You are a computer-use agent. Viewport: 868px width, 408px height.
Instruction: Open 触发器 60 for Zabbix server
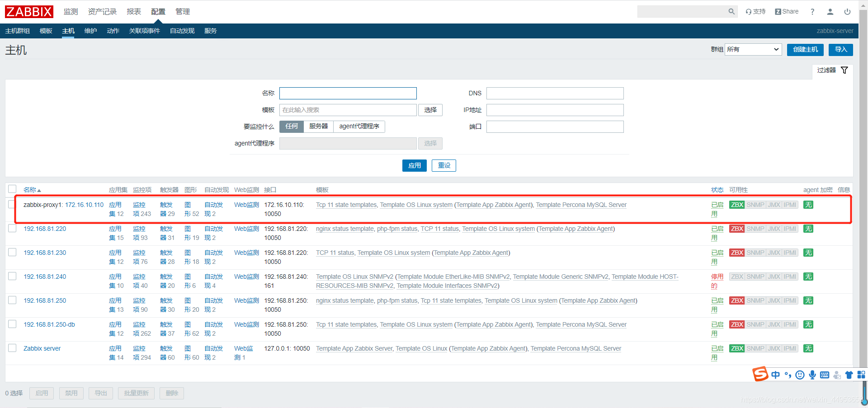(x=167, y=353)
